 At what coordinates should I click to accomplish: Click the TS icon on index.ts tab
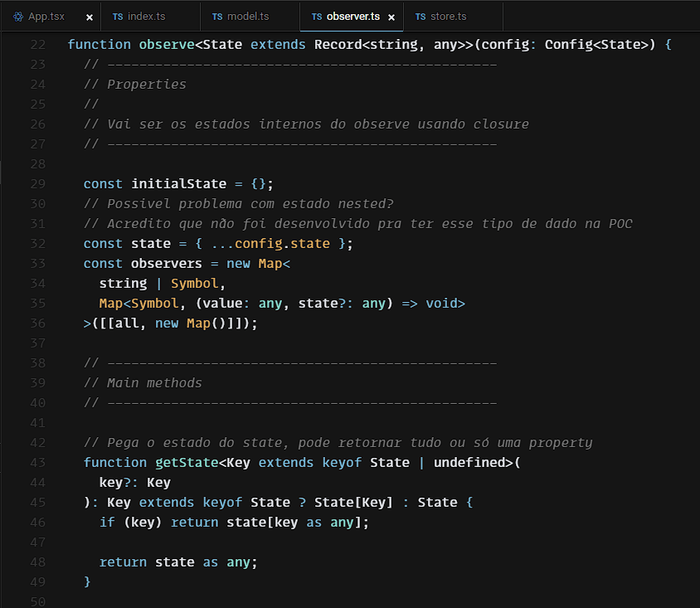(118, 17)
